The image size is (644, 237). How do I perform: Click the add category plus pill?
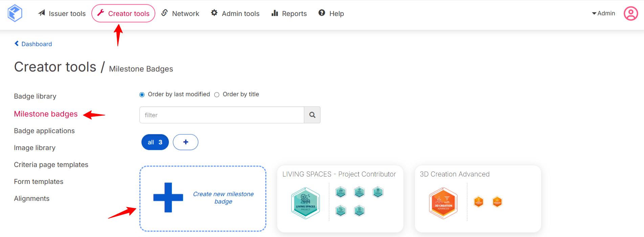click(x=185, y=142)
